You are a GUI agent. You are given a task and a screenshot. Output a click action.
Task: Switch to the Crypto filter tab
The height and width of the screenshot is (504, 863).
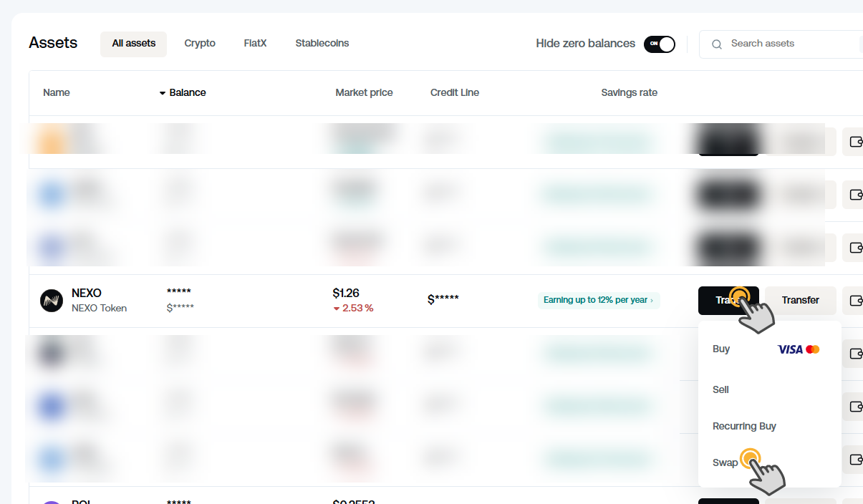[x=200, y=43]
